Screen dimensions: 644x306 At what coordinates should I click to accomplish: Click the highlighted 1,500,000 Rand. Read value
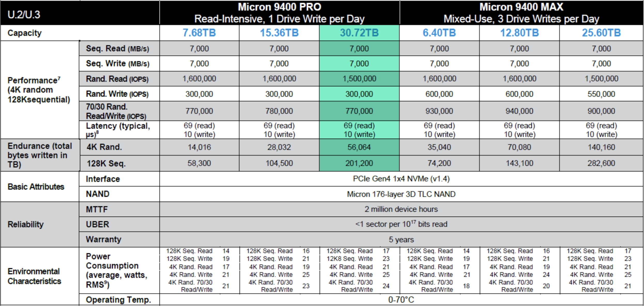pos(359,78)
